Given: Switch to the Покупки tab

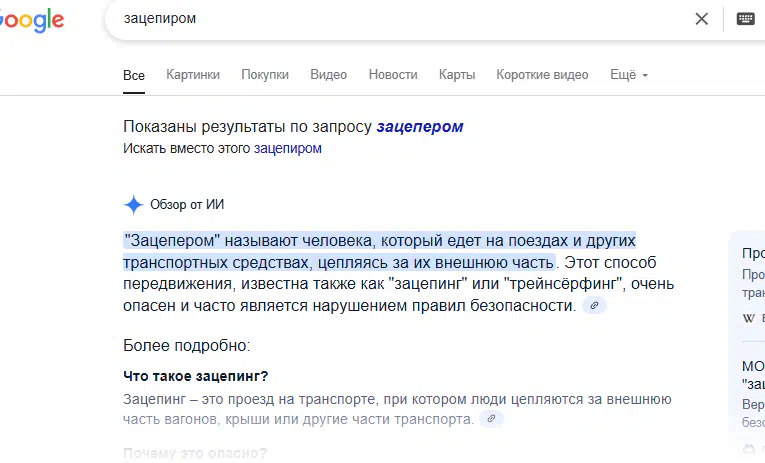Looking at the screenshot, I should (x=265, y=75).
